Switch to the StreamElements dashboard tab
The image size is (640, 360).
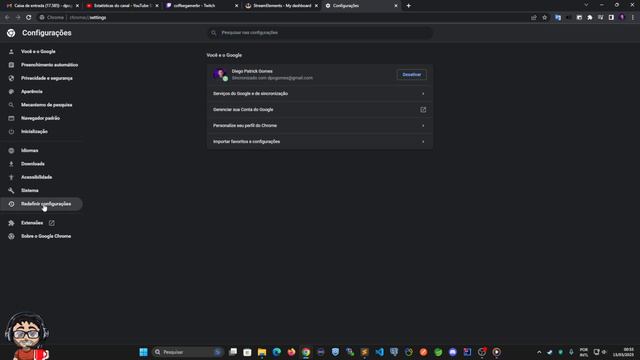coord(280,6)
